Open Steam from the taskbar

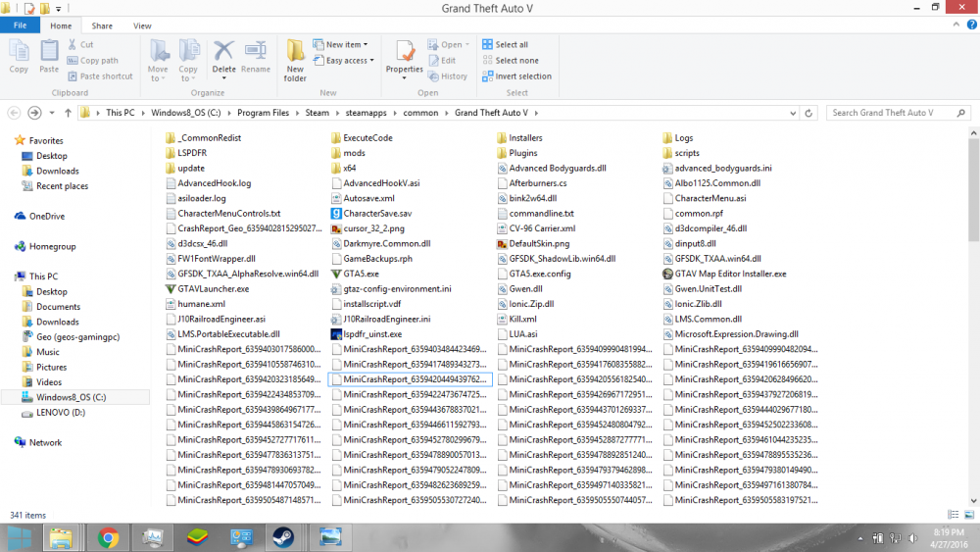282,537
